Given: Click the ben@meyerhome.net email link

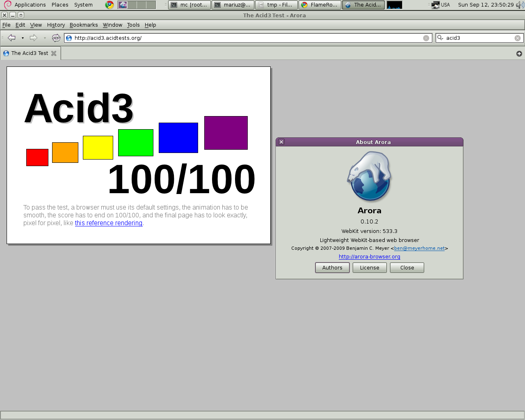Looking at the screenshot, I should [419, 248].
